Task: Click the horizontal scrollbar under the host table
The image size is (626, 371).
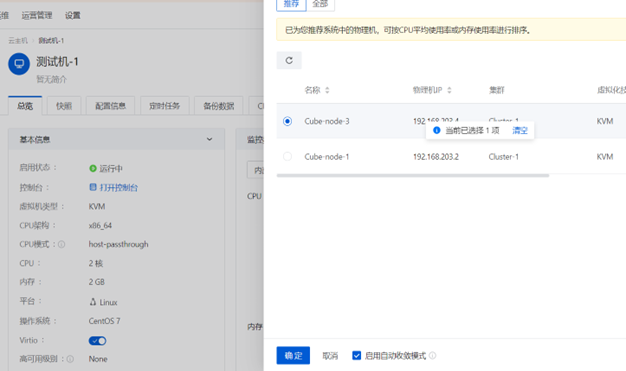Action: (413, 175)
